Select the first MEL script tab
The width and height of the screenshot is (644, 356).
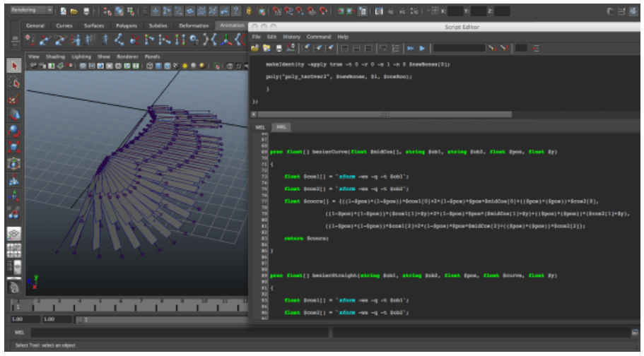(259, 127)
